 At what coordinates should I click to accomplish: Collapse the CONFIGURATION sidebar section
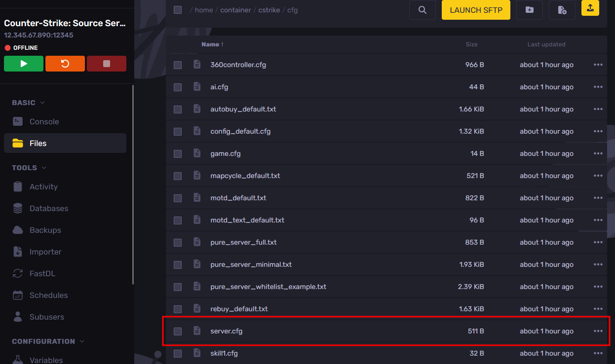coord(82,341)
